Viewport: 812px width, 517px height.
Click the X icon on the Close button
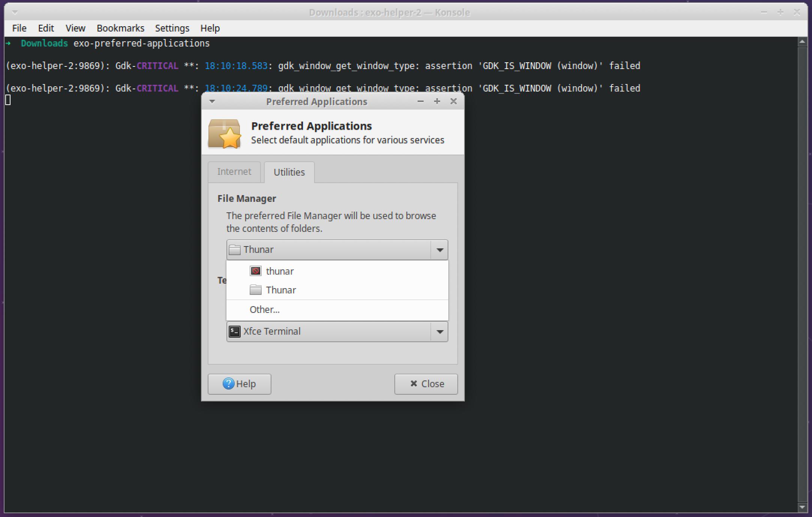(414, 384)
